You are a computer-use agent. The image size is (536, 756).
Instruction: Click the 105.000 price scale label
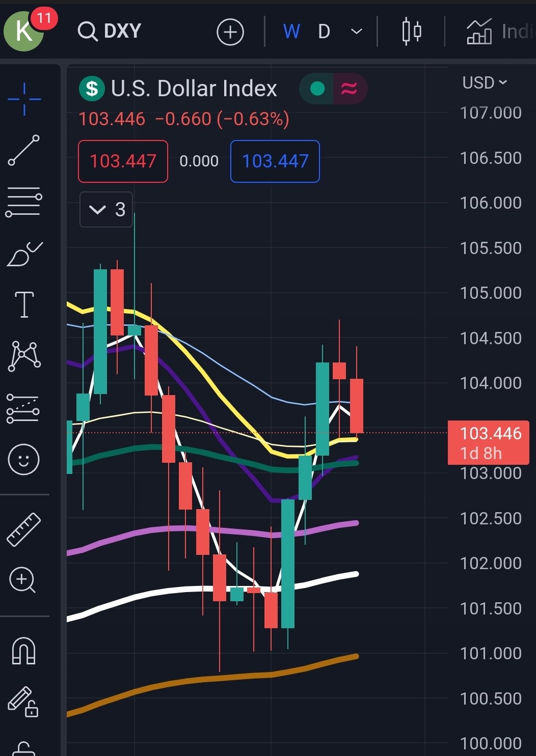coord(491,293)
